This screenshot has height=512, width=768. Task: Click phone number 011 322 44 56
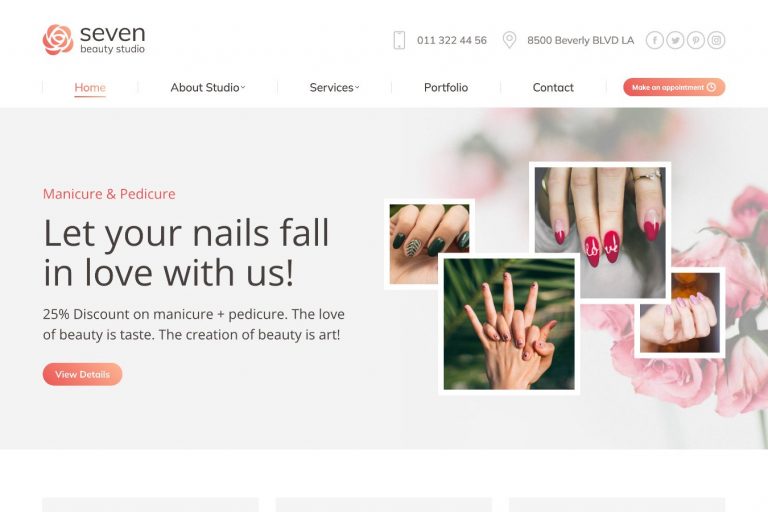[x=452, y=40]
